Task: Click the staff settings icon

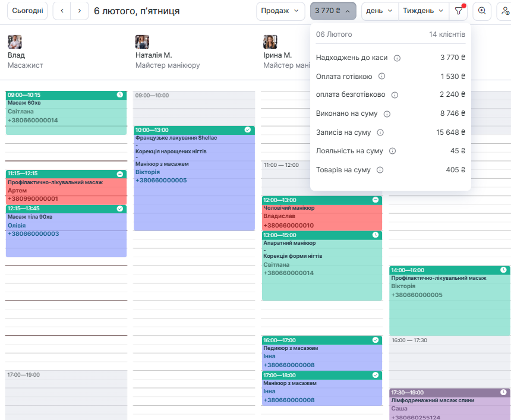Action: tap(504, 11)
